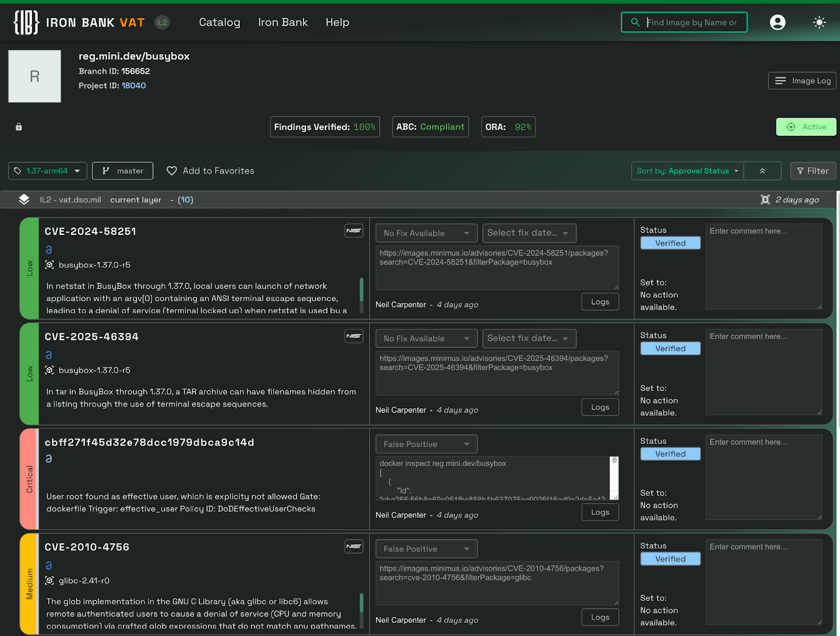Open the Image Log
Viewport: 840px width, 636px height.
pos(802,80)
